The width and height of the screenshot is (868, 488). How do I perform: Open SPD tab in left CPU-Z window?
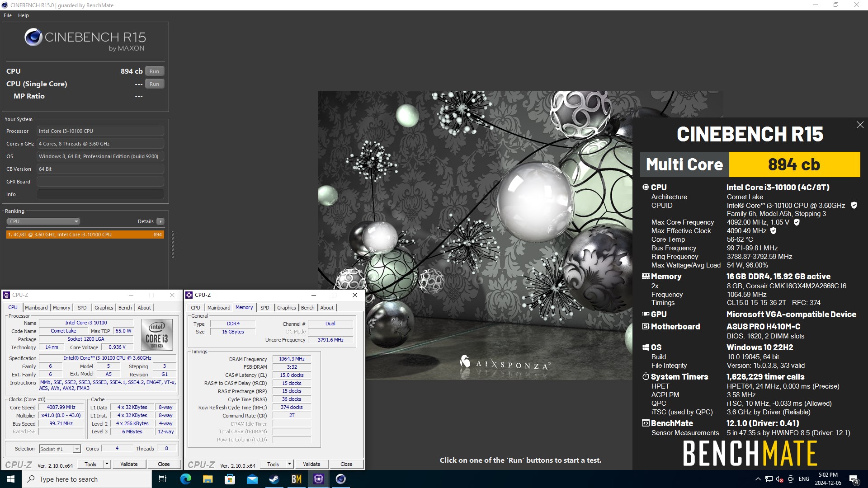coord(82,308)
